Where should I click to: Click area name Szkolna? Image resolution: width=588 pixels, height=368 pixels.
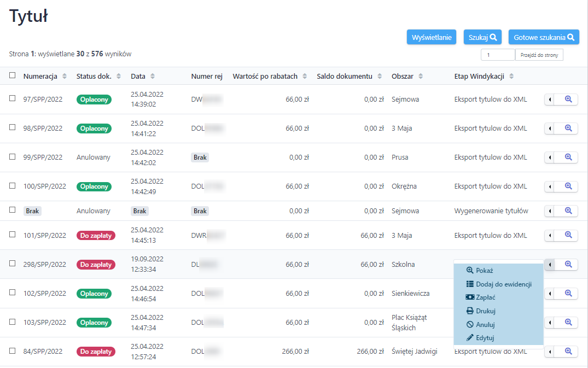click(403, 265)
